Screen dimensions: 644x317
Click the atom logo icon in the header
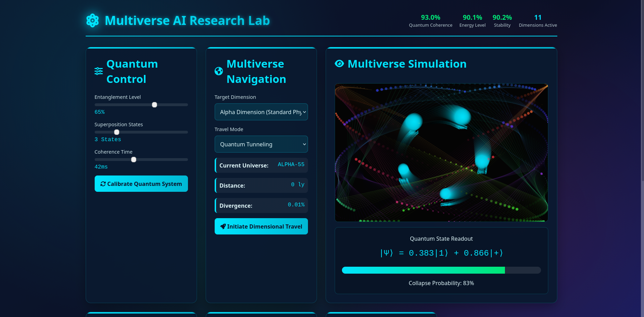[x=92, y=20]
